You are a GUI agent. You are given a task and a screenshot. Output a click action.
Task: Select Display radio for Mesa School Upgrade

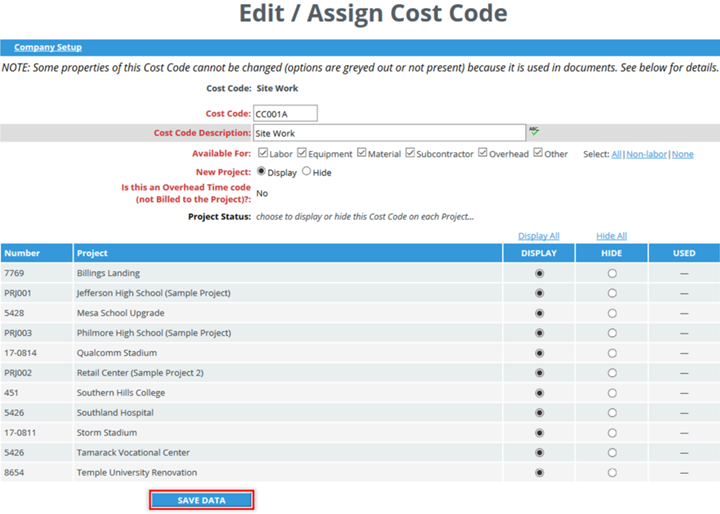(539, 313)
